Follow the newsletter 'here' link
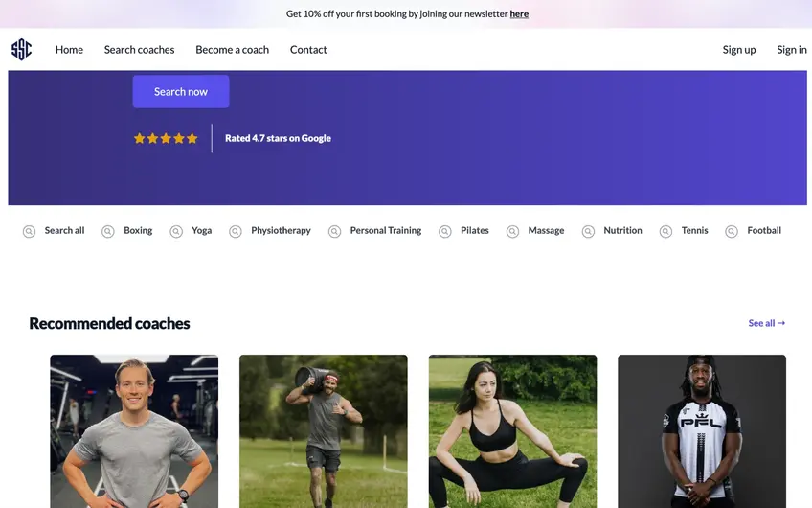 [x=519, y=14]
